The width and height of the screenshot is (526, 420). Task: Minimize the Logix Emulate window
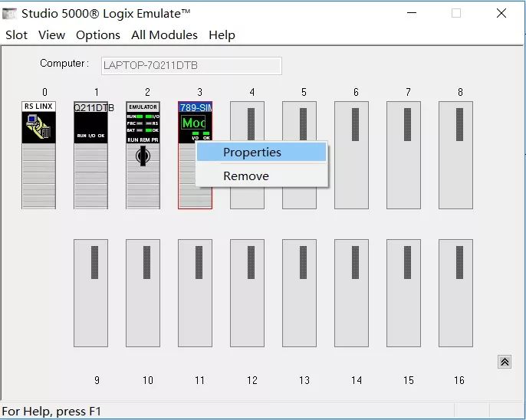[412, 13]
